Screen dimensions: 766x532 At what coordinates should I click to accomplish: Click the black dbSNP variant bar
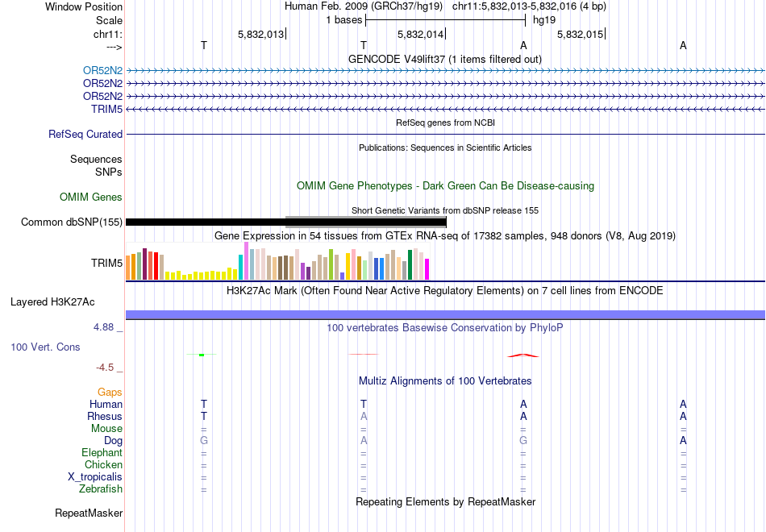pos(285,222)
